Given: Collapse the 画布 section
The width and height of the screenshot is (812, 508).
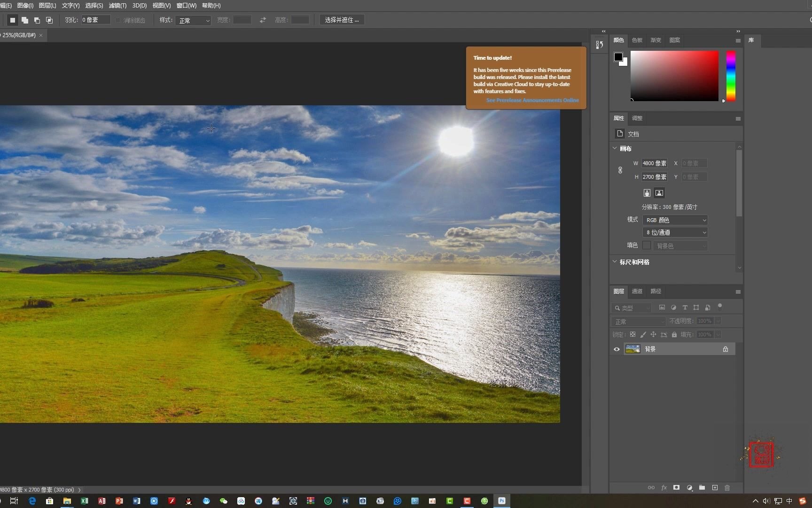Looking at the screenshot, I should (615, 148).
